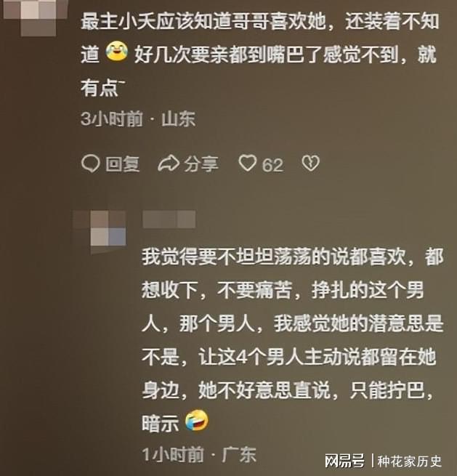Select the first comment text starting 最主小夭
This screenshot has width=457, height=476.
point(260,55)
